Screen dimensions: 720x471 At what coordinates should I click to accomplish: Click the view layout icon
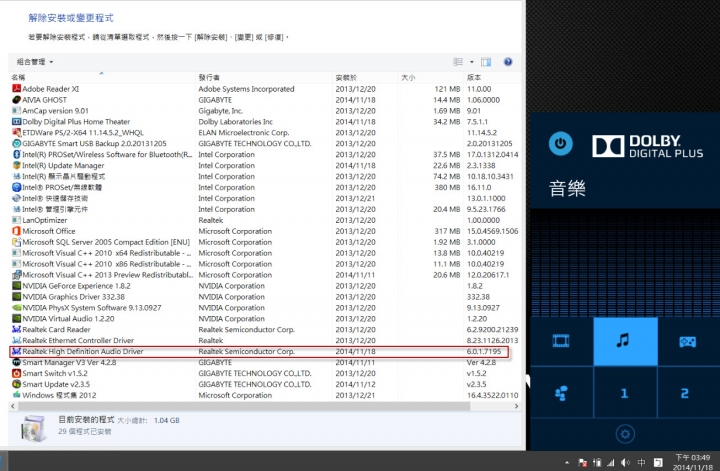[x=458, y=62]
